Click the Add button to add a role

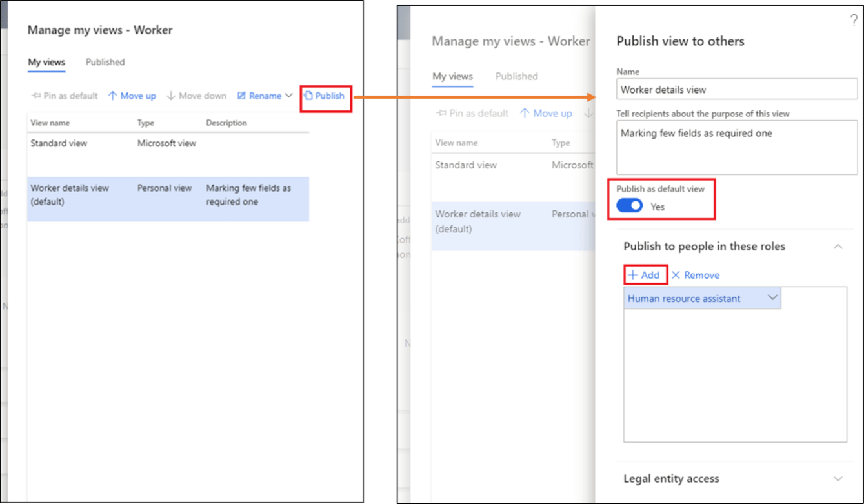coord(645,274)
